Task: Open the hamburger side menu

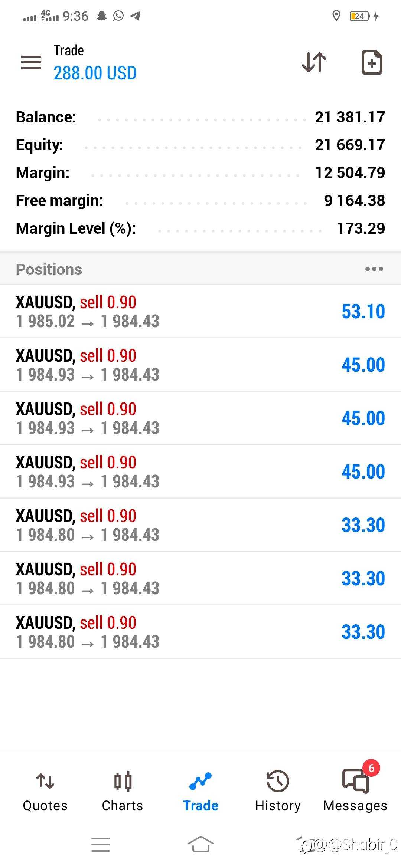Action: [31, 62]
